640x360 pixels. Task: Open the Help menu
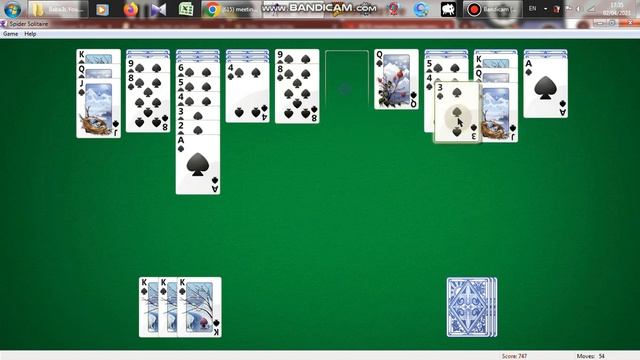[30, 34]
